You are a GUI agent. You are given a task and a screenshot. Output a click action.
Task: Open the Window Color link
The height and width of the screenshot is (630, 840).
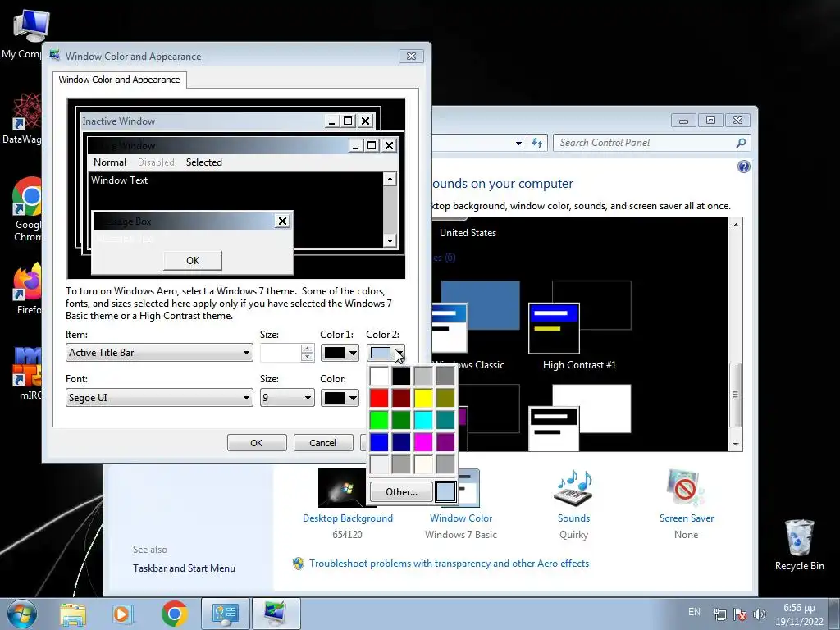point(461,518)
